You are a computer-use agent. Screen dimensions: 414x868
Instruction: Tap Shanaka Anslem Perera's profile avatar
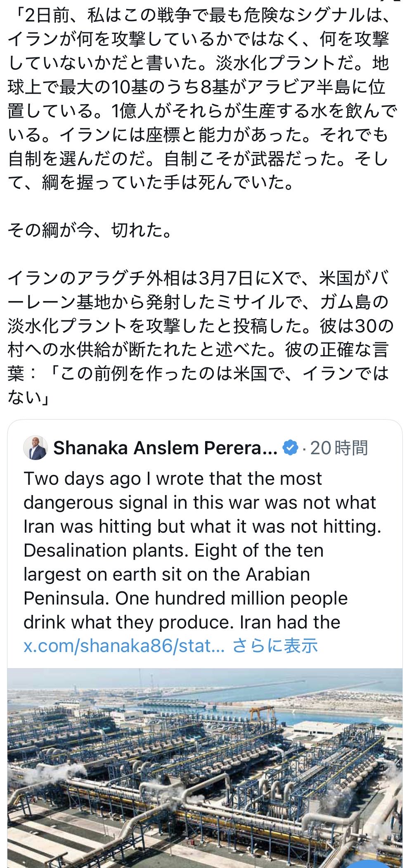click(x=35, y=448)
